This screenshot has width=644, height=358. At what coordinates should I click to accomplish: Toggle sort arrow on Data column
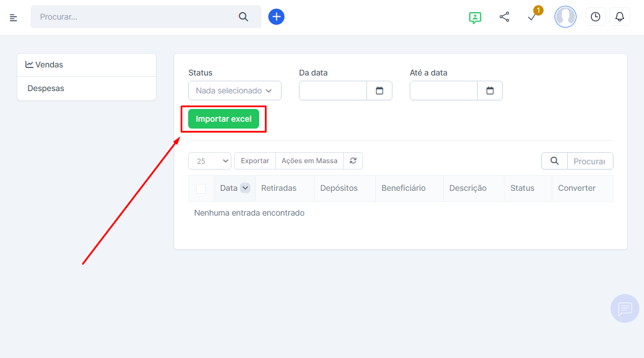point(245,188)
